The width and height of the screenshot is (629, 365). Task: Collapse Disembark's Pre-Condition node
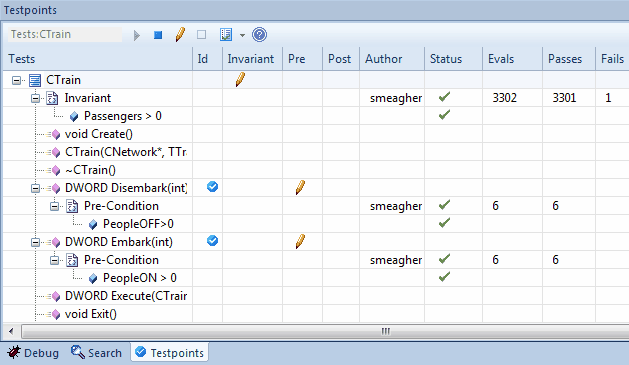tap(55, 206)
